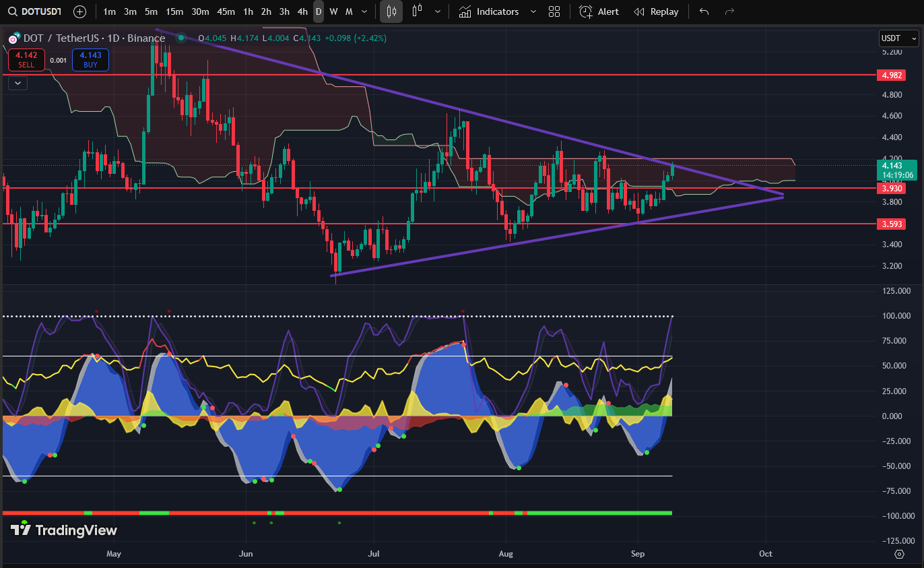Click the bar style icon beside candlesticks
924x568 pixels.
coord(418,11)
